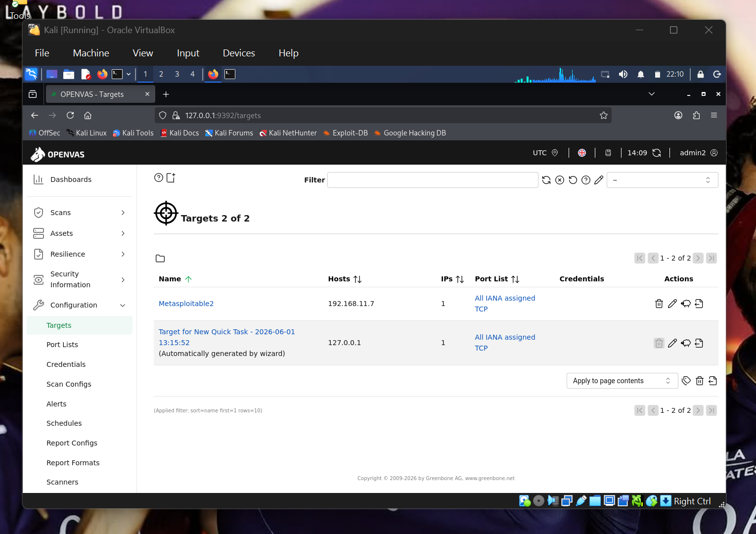
Task: Expand the Scans sidebar section
Action: 80,213
